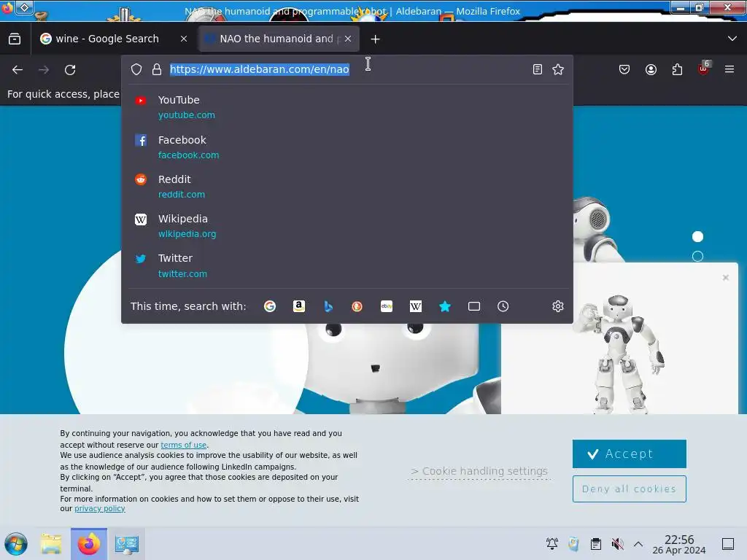Expand hidden system tray icons
The width and height of the screenshot is (747, 560).
pos(638,544)
